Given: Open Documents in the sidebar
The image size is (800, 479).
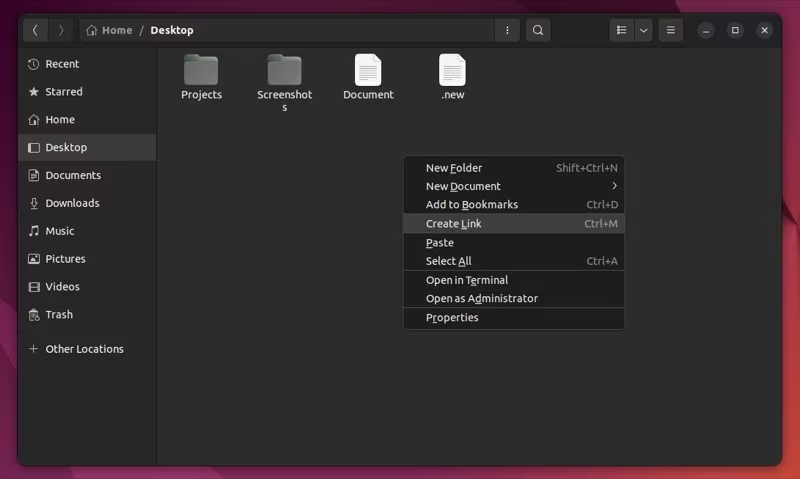Looking at the screenshot, I should 87,175.
